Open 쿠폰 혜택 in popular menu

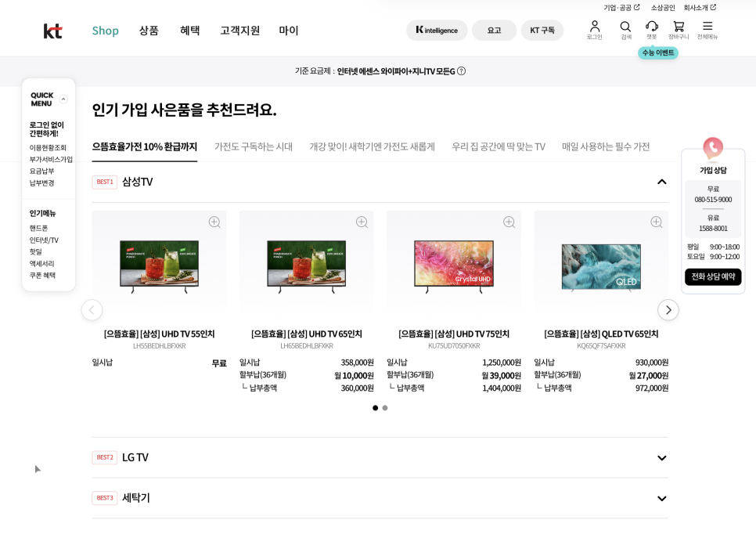coord(42,275)
